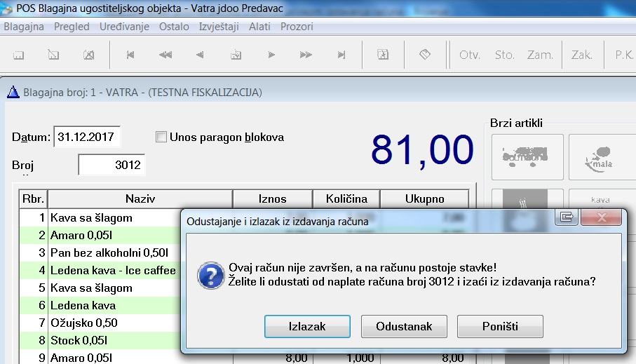The height and width of the screenshot is (364, 636).
Task: Select row 'Pan bez alkoholni 0,50l'
Action: 100,252
